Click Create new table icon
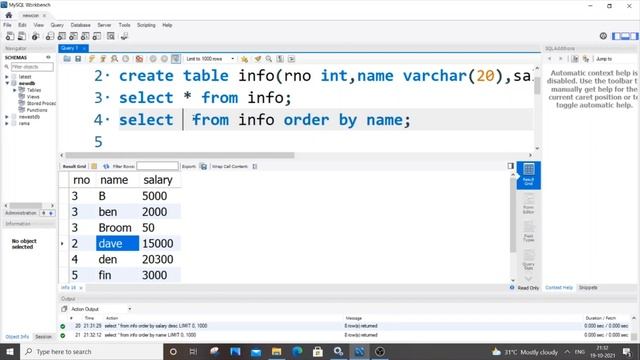The width and height of the screenshot is (640, 360). pyautogui.click(x=62, y=36)
